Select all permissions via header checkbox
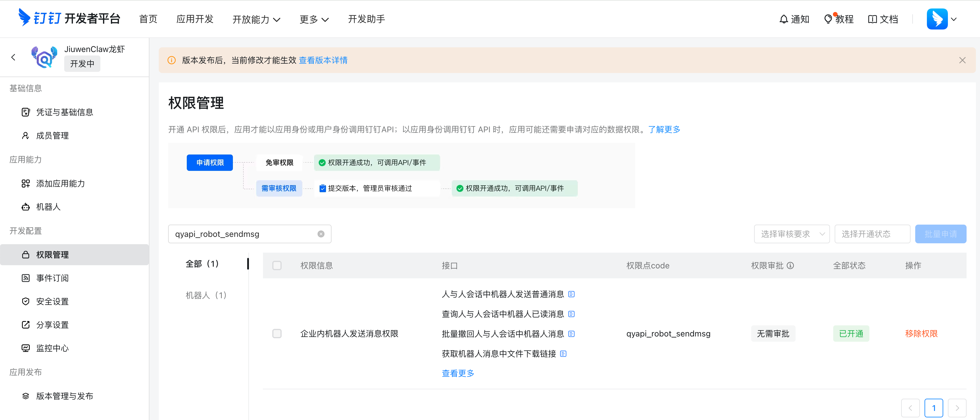 point(277,265)
